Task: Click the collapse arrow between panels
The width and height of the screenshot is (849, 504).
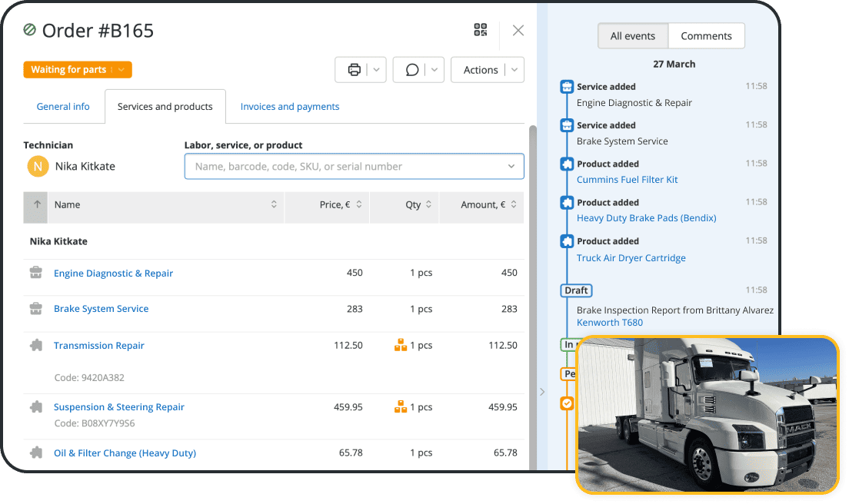Action: (x=542, y=392)
